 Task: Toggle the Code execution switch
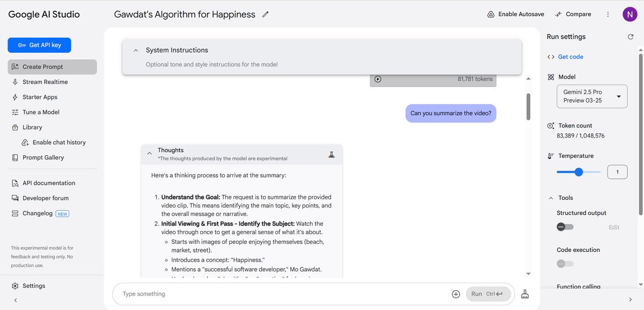pyautogui.click(x=565, y=264)
